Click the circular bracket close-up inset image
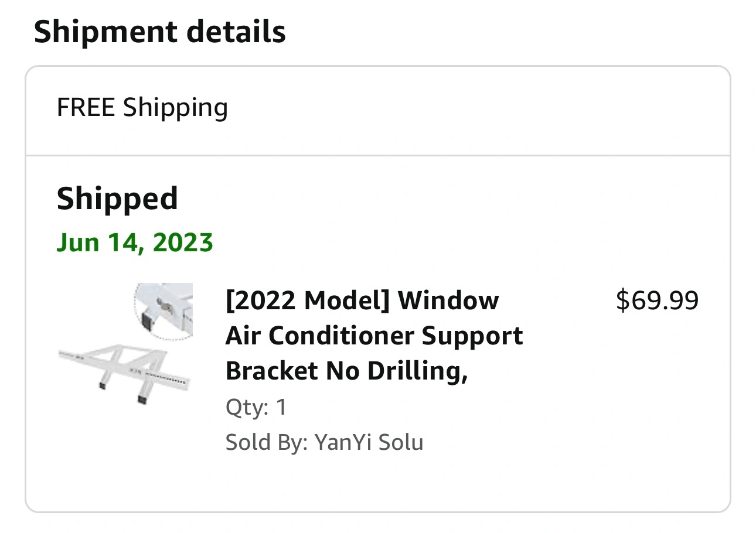The width and height of the screenshot is (756, 533). 164,310
